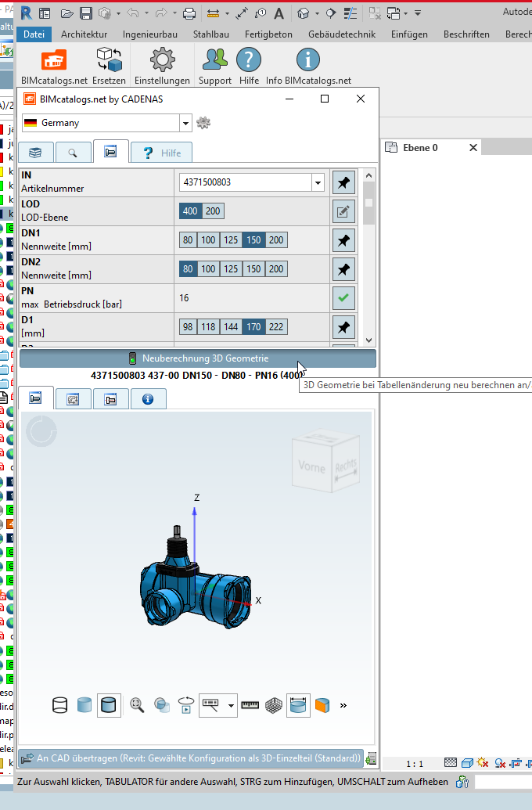Switch to Gebäudetechnik ribbon tab
This screenshot has height=810, width=532.
[342, 34]
